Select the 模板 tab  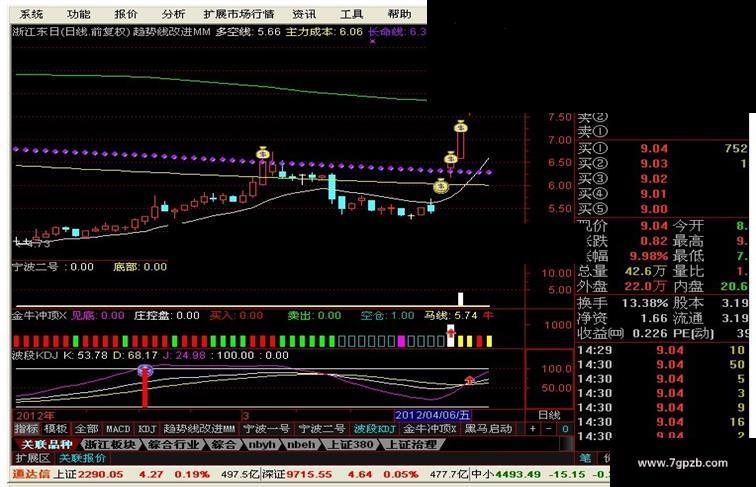click(56, 429)
